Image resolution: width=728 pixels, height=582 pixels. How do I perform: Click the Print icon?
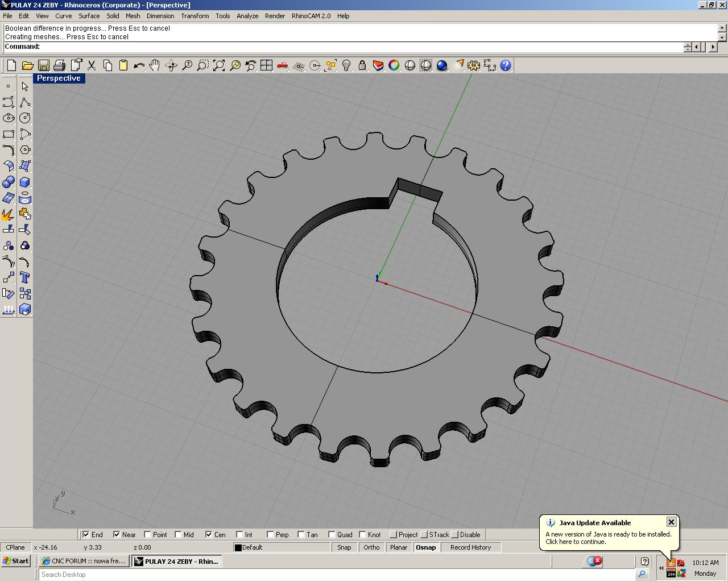point(59,65)
